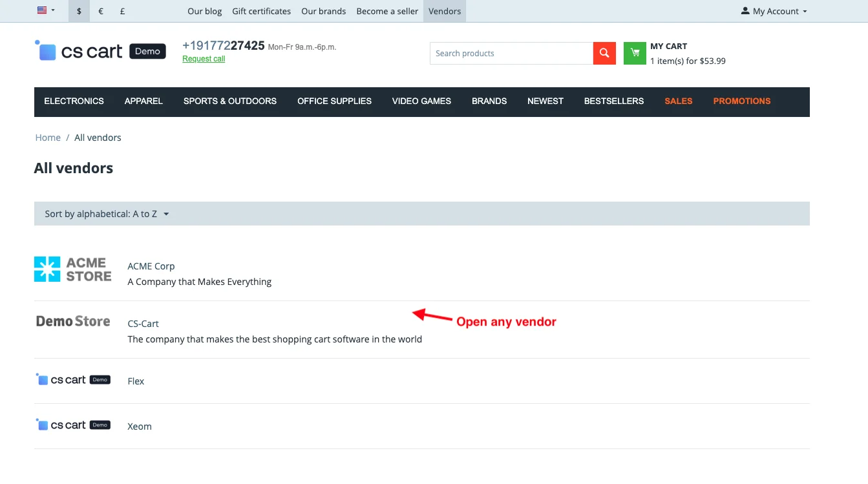Click the CS-Cart Demo logo in header
Screen dimensions: 868x484
[100, 52]
